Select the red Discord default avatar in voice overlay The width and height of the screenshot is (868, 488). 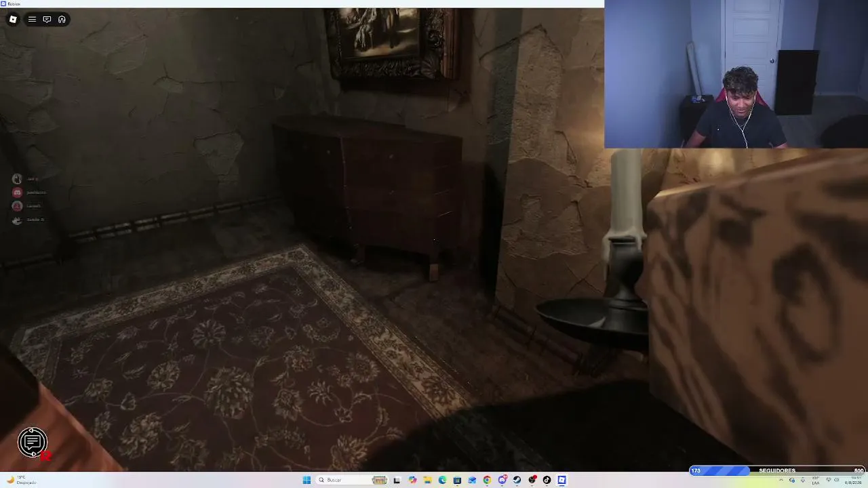click(x=17, y=192)
